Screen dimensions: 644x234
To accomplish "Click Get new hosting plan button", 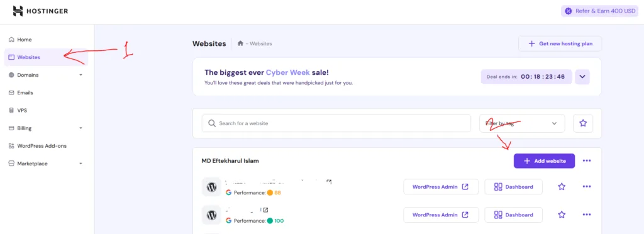I will pyautogui.click(x=560, y=43).
